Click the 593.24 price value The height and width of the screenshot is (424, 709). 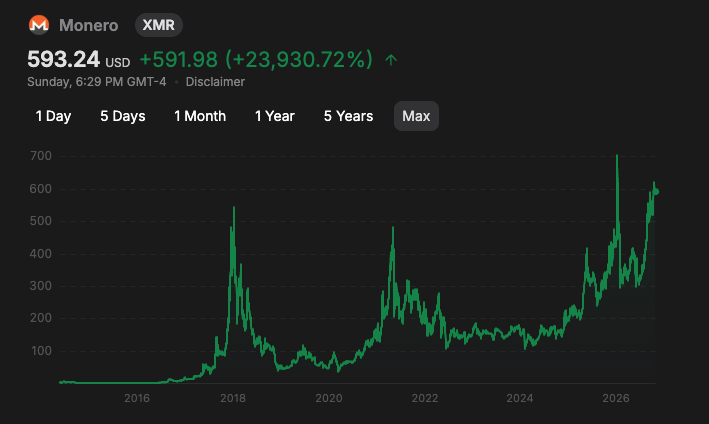[63, 59]
